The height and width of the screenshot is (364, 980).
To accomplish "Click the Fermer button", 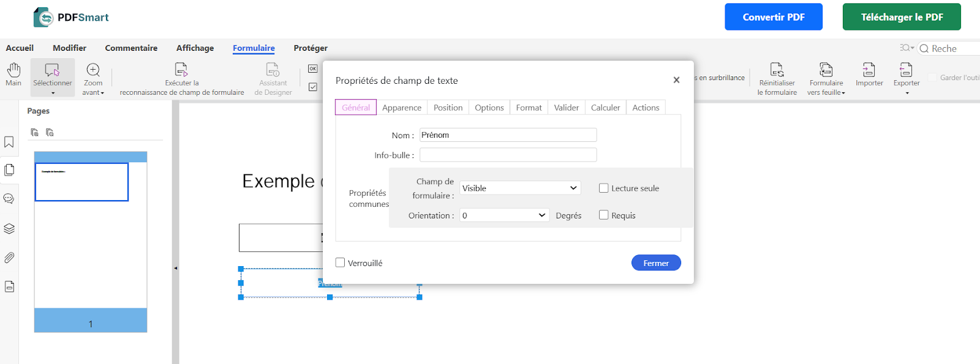I will [656, 262].
